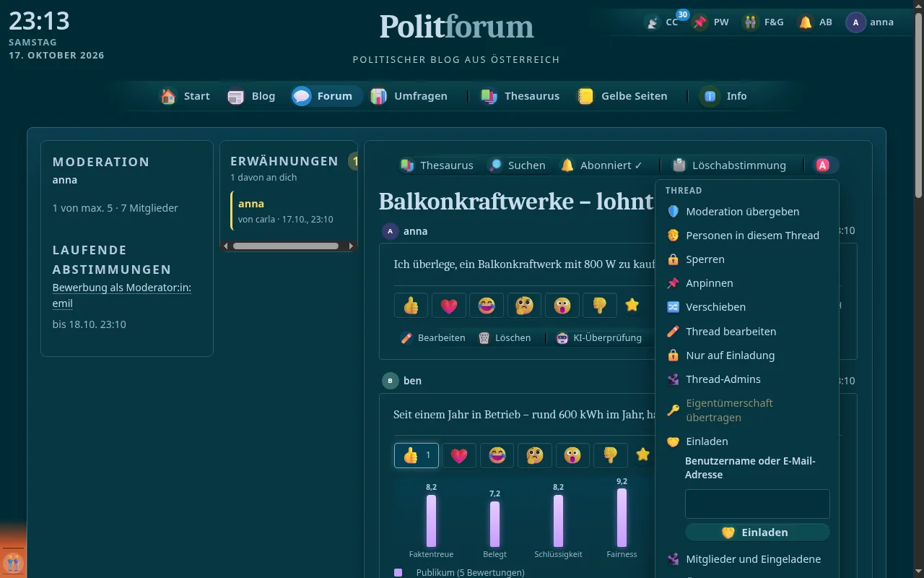React with heart on anna's post
This screenshot has width=924, height=578.
(449, 306)
